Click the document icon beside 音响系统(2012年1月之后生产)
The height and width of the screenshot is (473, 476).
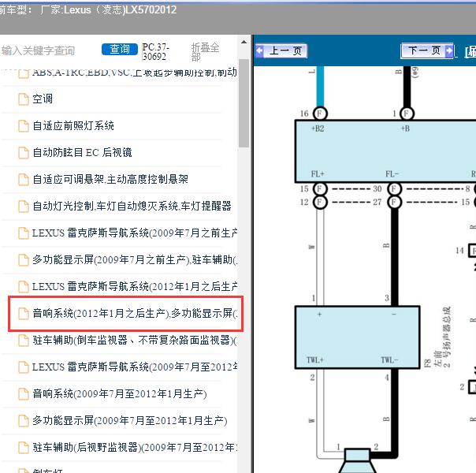point(24,314)
